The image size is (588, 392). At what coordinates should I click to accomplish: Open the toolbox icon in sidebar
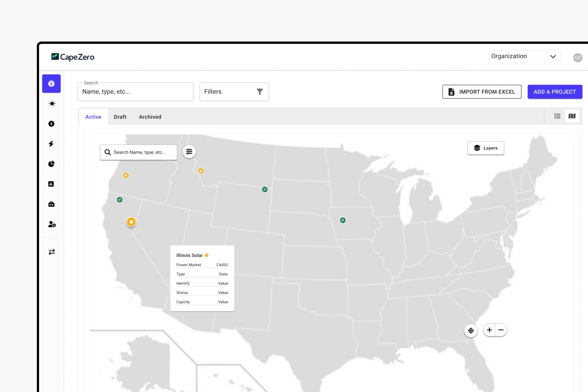coord(51,204)
